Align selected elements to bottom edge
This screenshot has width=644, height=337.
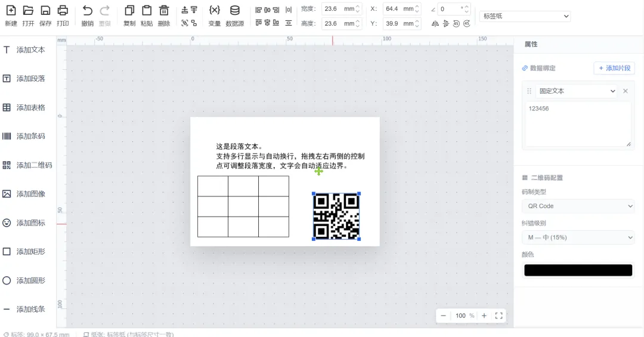[x=277, y=23]
